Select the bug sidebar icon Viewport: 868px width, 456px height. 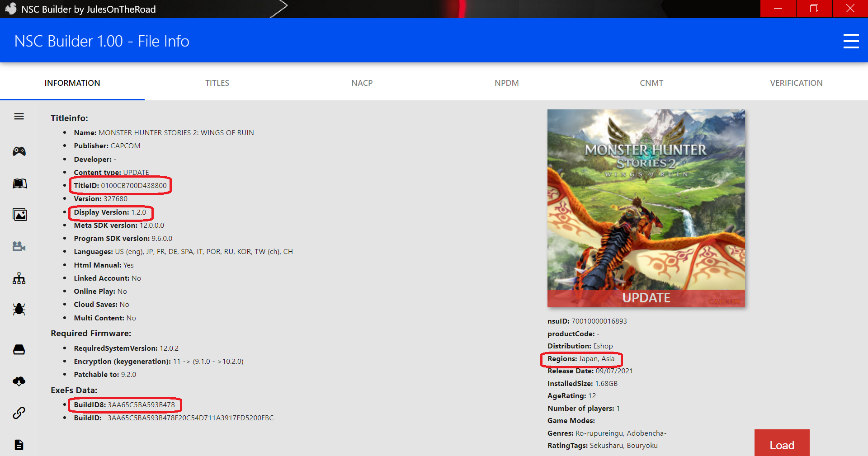pyautogui.click(x=19, y=309)
